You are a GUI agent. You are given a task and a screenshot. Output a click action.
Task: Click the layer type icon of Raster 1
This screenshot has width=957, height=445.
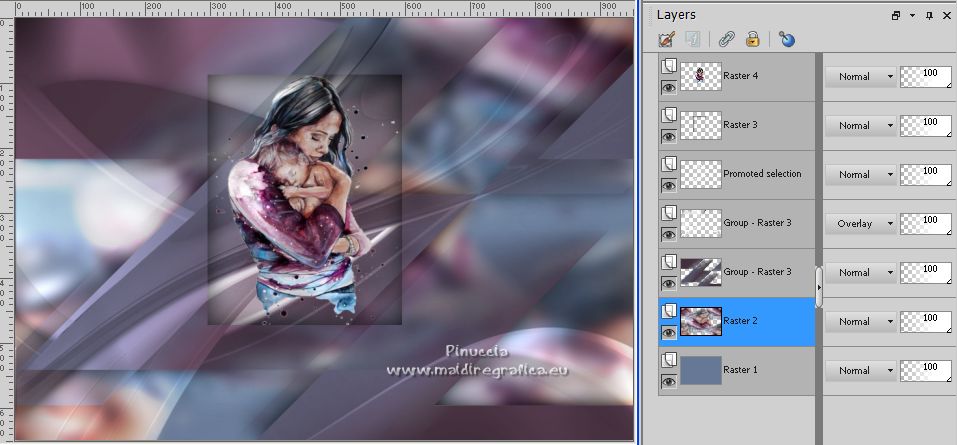pos(669,360)
